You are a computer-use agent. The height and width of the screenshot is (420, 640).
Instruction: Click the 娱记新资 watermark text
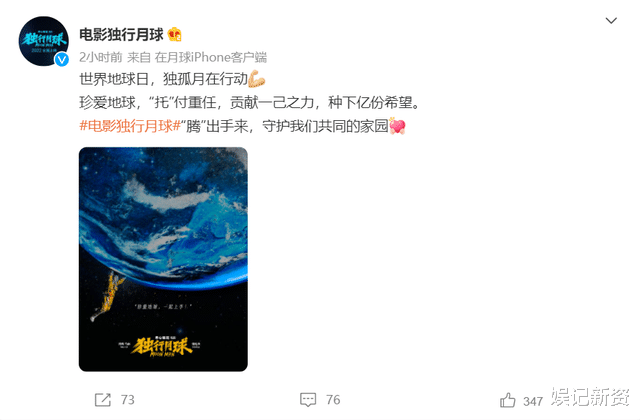590,397
